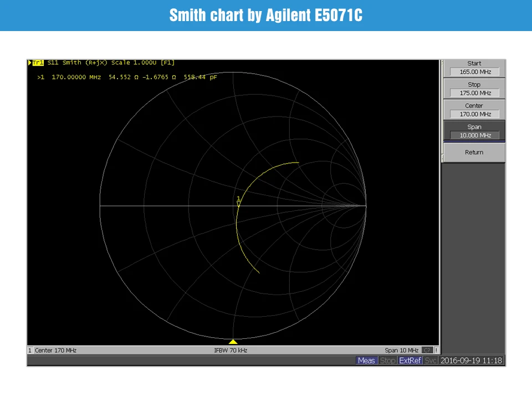Click the exclamation mark status icon
Image resolution: width=532 pixels, height=411 pixels.
click(x=436, y=350)
